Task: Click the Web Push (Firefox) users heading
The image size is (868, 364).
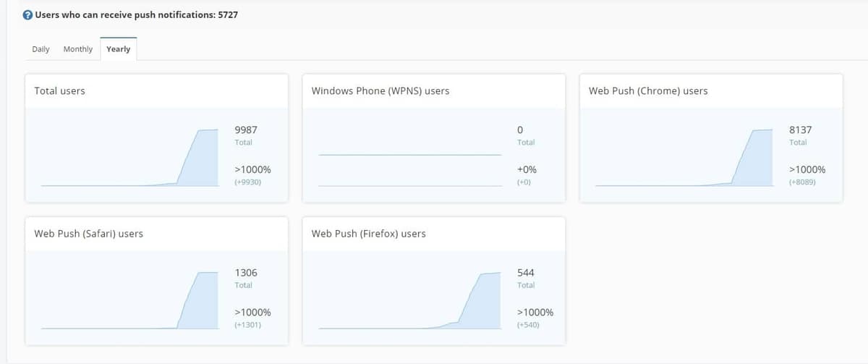Action: click(x=369, y=234)
